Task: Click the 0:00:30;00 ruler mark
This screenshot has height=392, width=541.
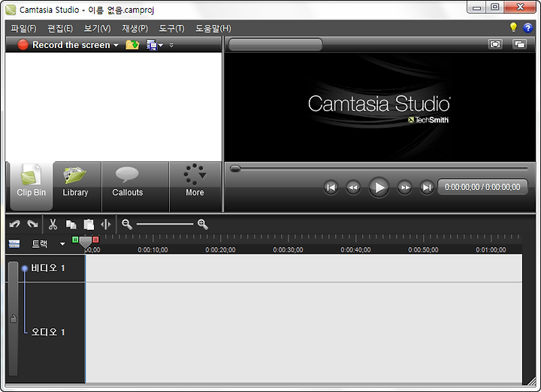Action: (x=288, y=249)
